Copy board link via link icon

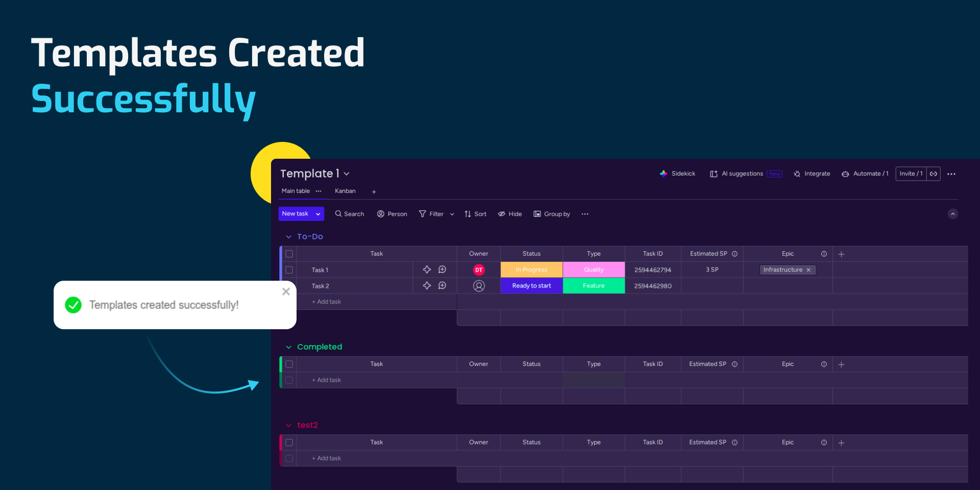[934, 174]
